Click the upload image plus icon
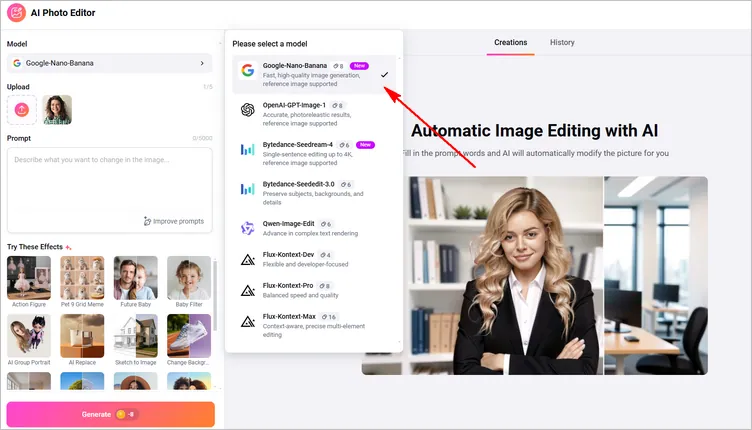 (22, 110)
